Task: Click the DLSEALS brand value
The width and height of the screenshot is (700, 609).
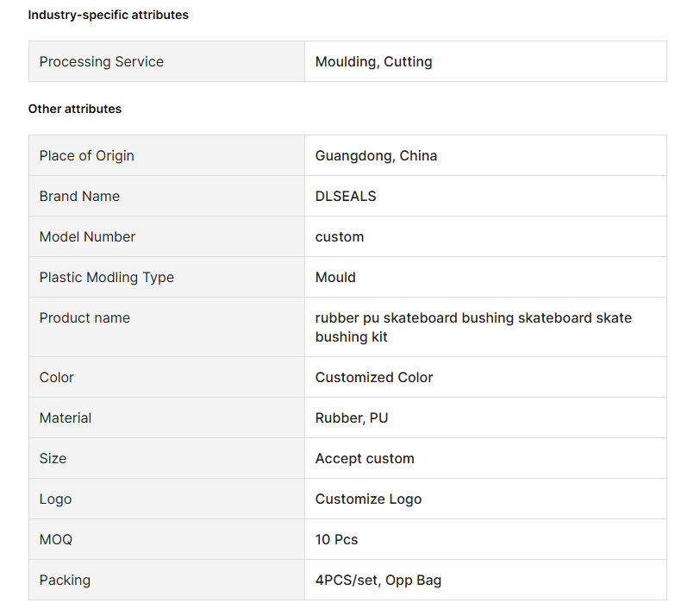Action: click(x=346, y=196)
